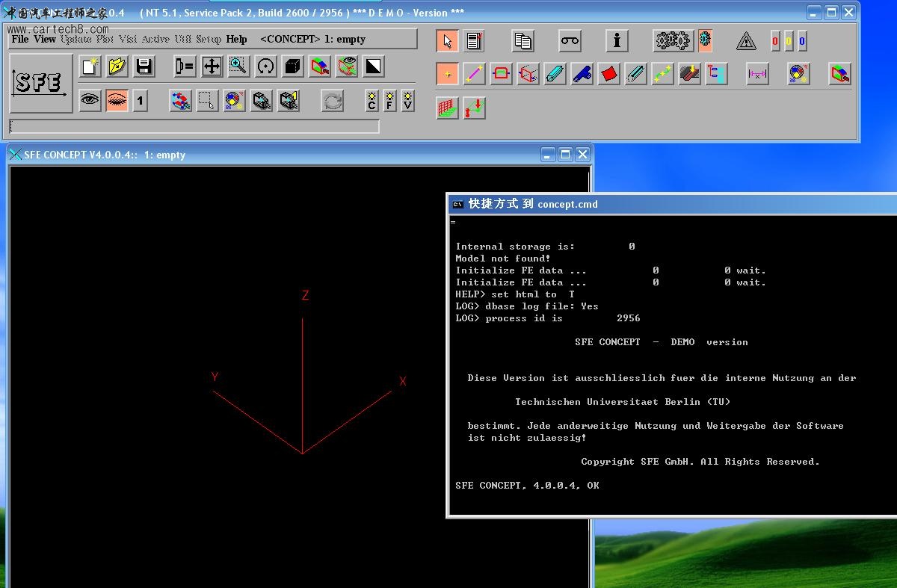Screen dimensions: 897x588
Task: Select the dashed hollow beam tool
Action: tap(635, 73)
